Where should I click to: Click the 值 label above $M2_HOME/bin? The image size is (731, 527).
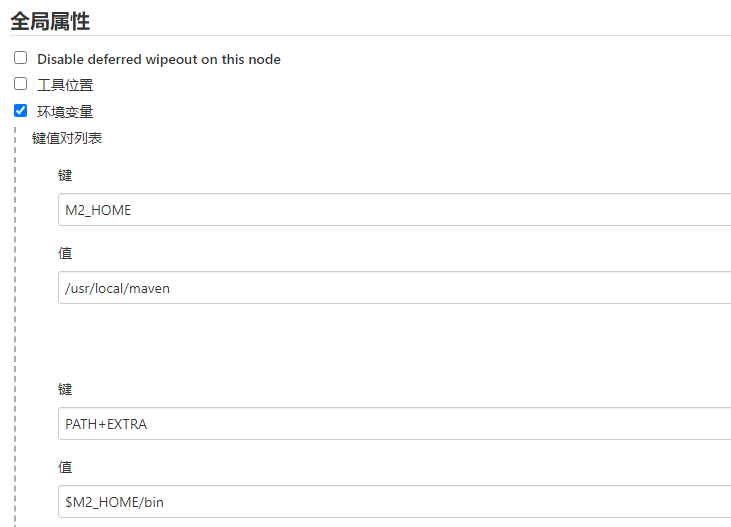point(65,467)
